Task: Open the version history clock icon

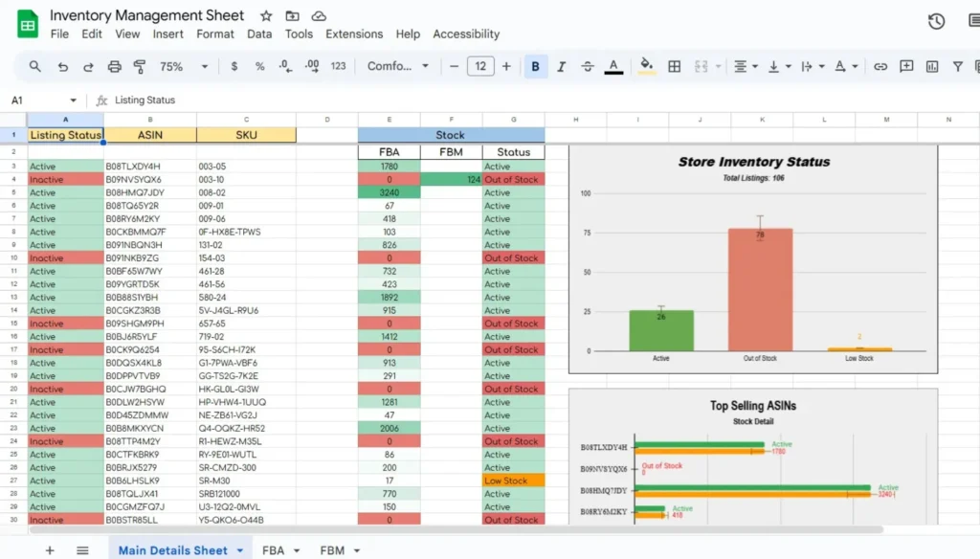Action: [x=936, y=22]
